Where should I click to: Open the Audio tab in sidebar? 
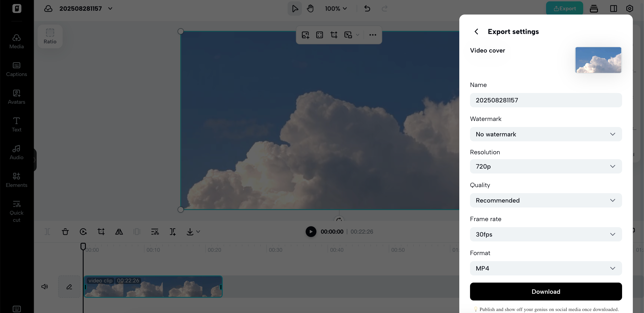tap(17, 152)
